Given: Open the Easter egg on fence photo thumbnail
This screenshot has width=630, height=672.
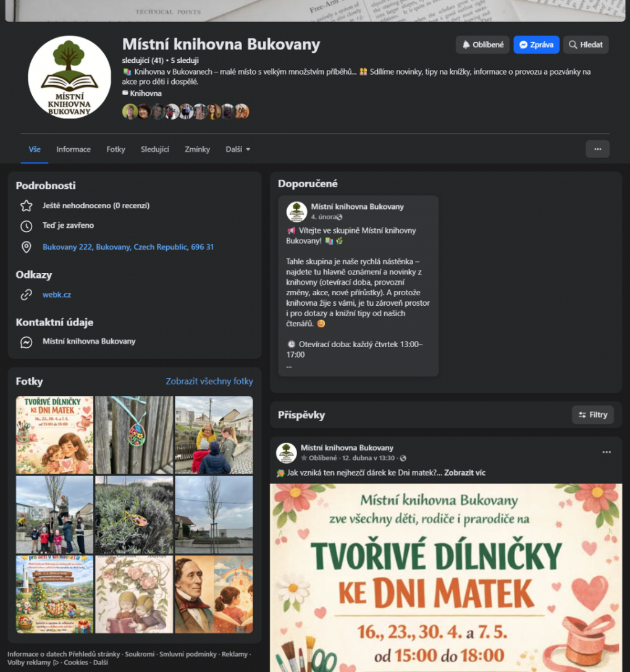Looking at the screenshot, I should pyautogui.click(x=134, y=435).
